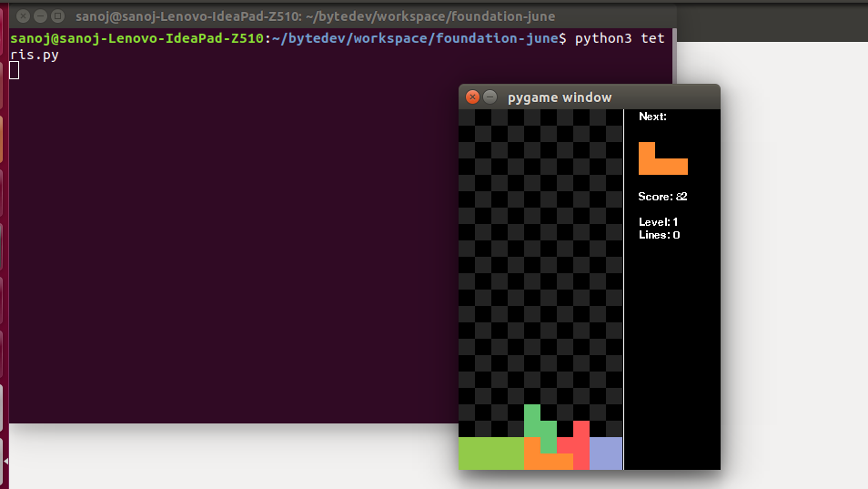Maximize the terminal window

57,16
